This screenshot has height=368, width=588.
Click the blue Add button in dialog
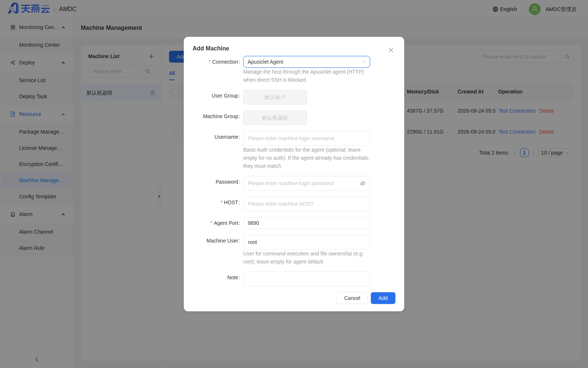point(383,298)
